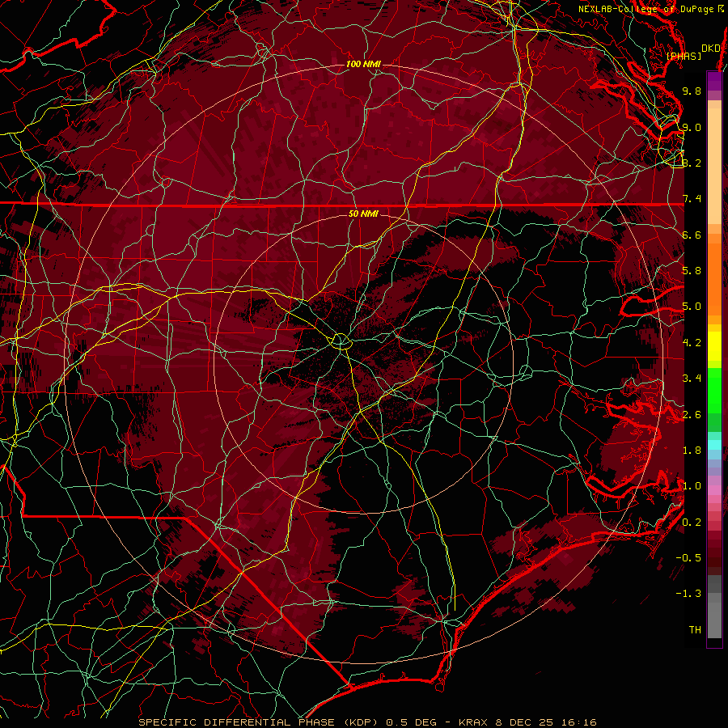Click the NEXLAB-College of DuPage watermark text
The image size is (728, 728).
click(645, 9)
